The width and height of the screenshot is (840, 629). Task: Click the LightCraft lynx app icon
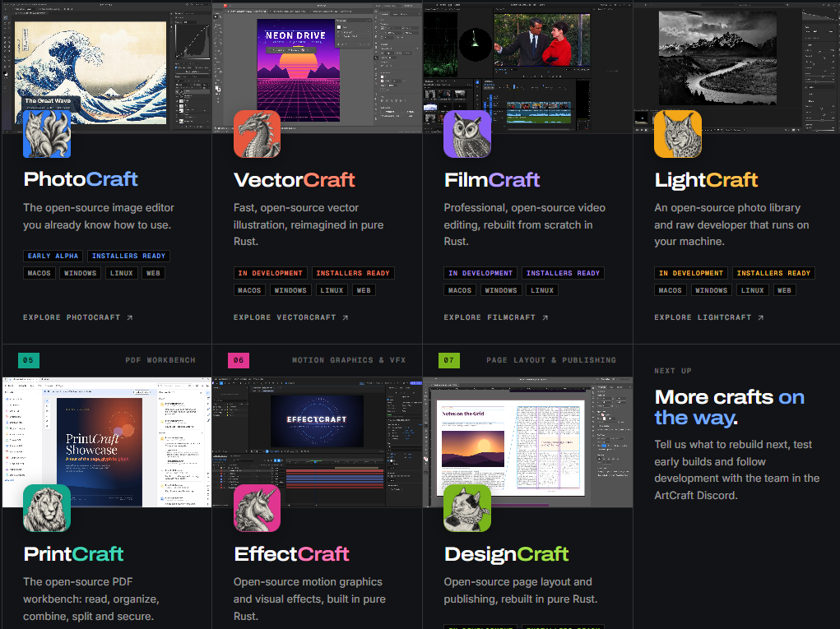pos(678,134)
